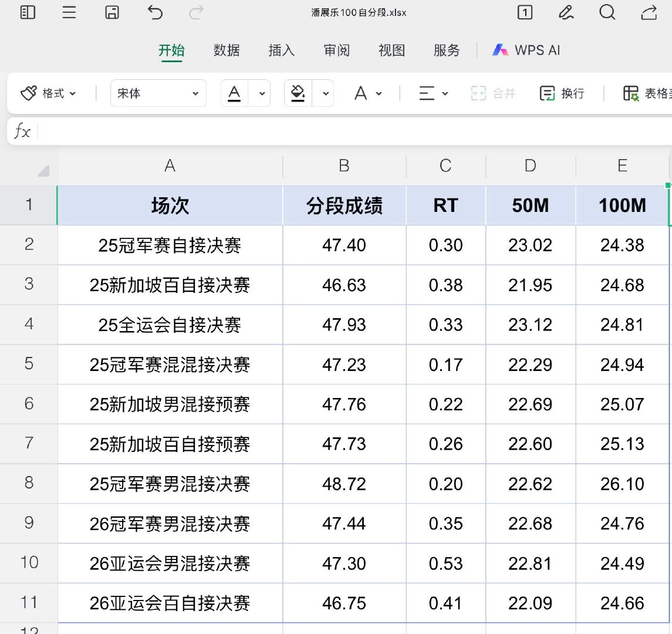Switch to the 审阅 tab
The width and height of the screenshot is (672, 634).
click(x=336, y=50)
